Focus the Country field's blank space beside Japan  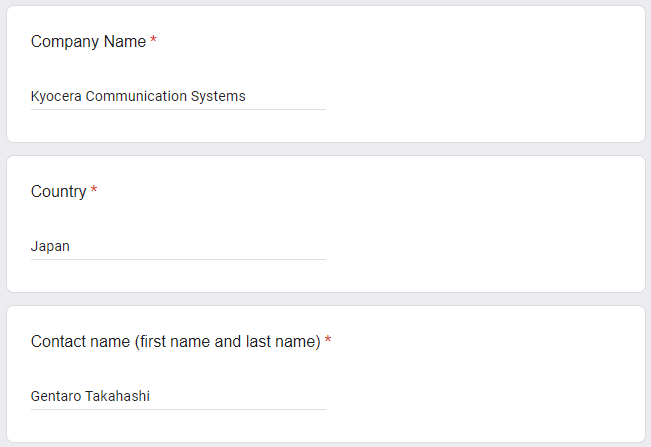click(x=198, y=246)
